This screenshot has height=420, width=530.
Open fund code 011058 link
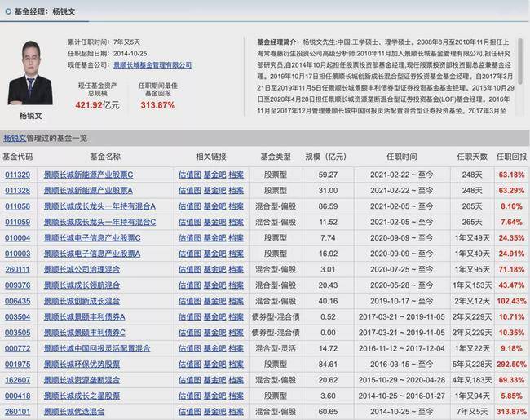[18, 206]
